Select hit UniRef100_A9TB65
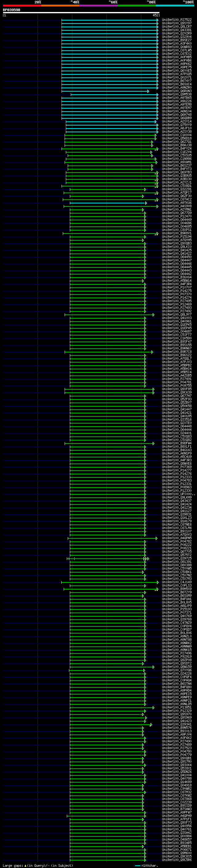Viewport: 197px width, 868px height. [176, 98]
